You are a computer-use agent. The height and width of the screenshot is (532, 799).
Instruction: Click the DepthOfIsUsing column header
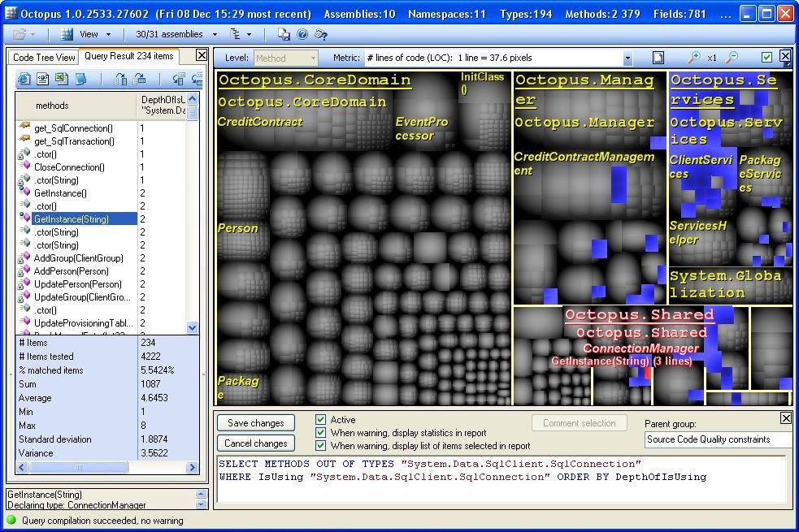162,106
